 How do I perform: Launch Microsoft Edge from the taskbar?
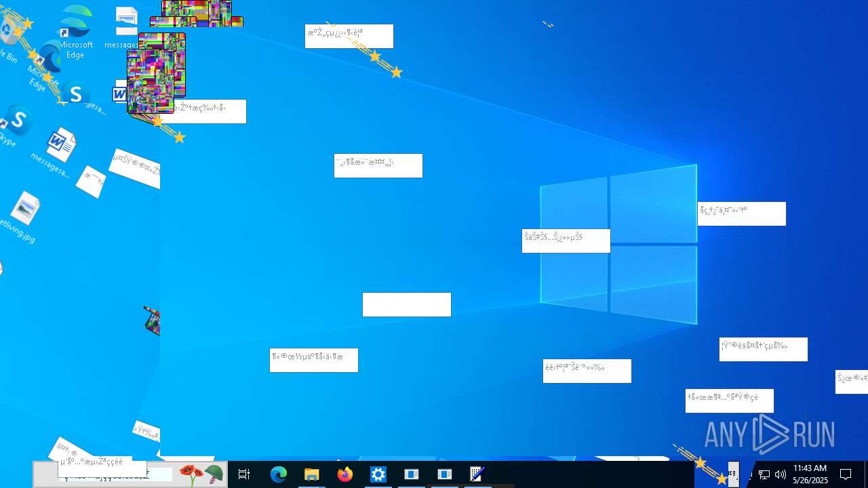(279, 474)
